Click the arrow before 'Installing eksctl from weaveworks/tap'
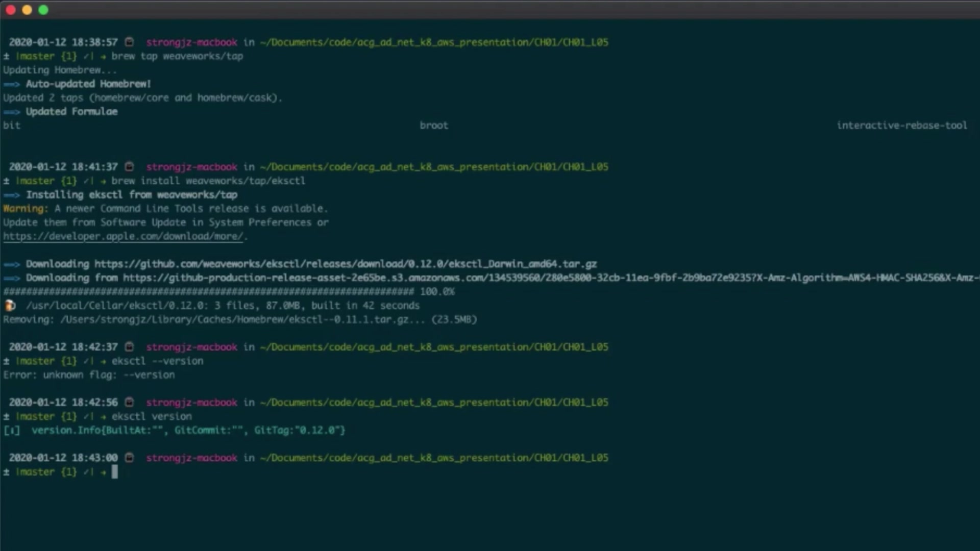The height and width of the screenshot is (551, 980). [12, 195]
